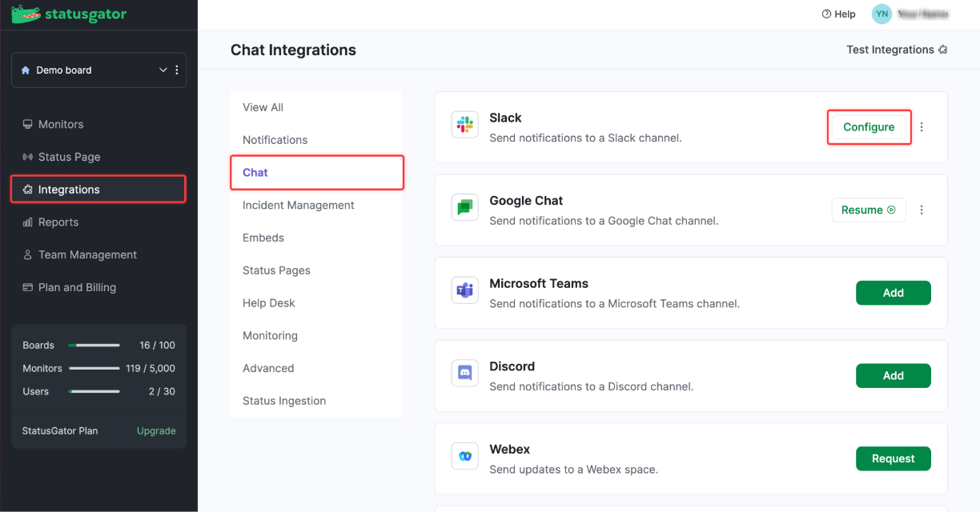Request the Webex integration
The image size is (980, 512).
pos(894,458)
